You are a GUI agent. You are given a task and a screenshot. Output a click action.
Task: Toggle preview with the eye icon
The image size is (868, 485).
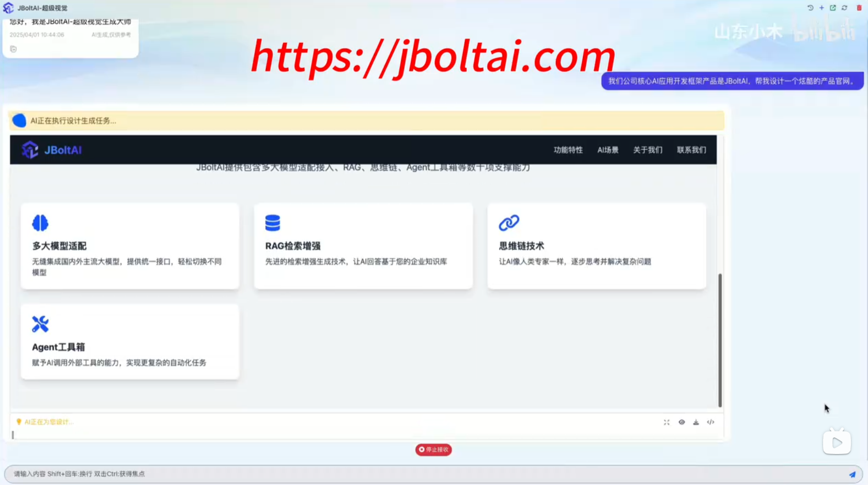(x=681, y=422)
